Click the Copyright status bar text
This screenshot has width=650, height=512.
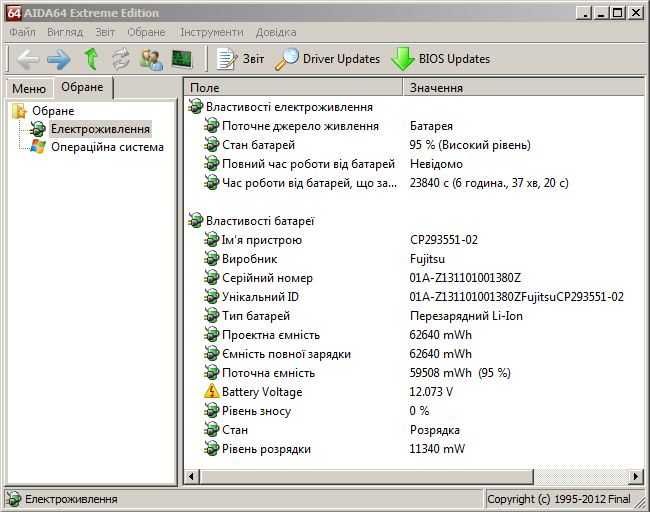[x=559, y=499]
